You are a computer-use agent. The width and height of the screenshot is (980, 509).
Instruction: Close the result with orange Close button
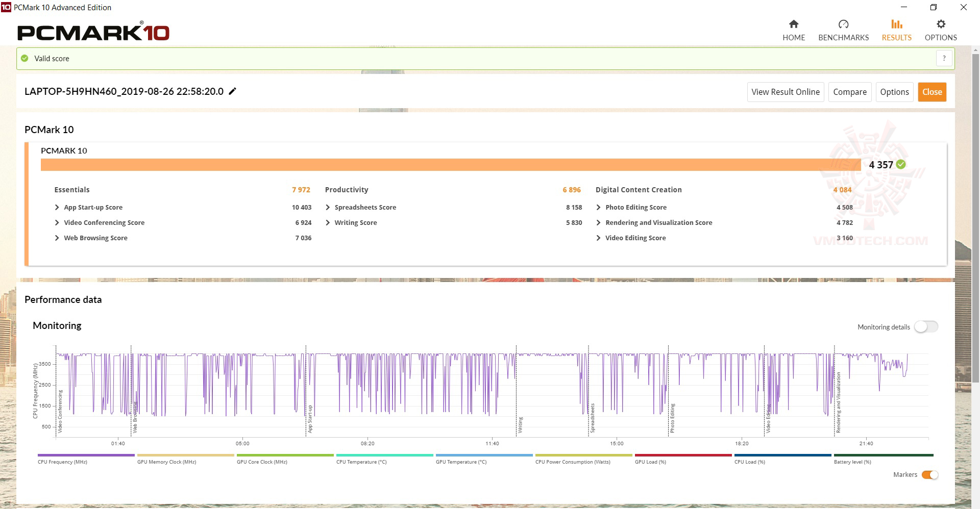932,92
